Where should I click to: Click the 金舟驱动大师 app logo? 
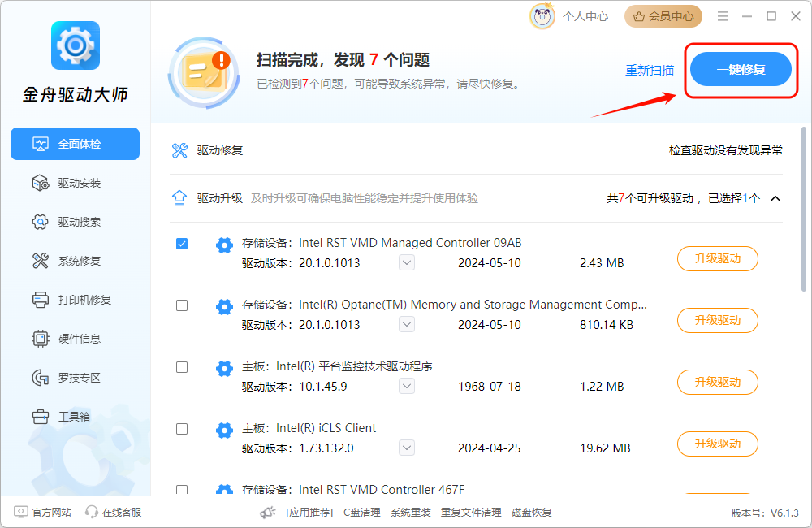tap(76, 45)
